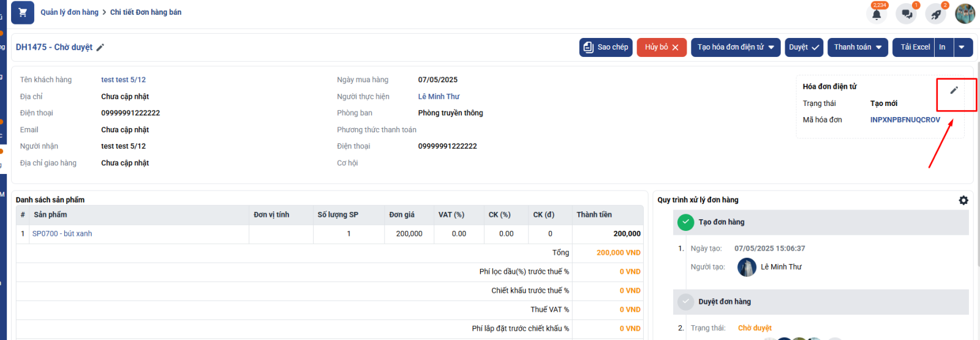Open dropdown arrow next to In

pyautogui.click(x=963, y=47)
